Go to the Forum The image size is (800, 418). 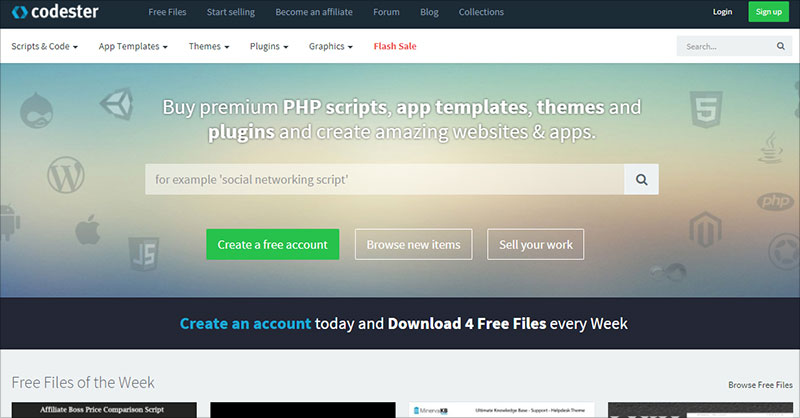[386, 12]
